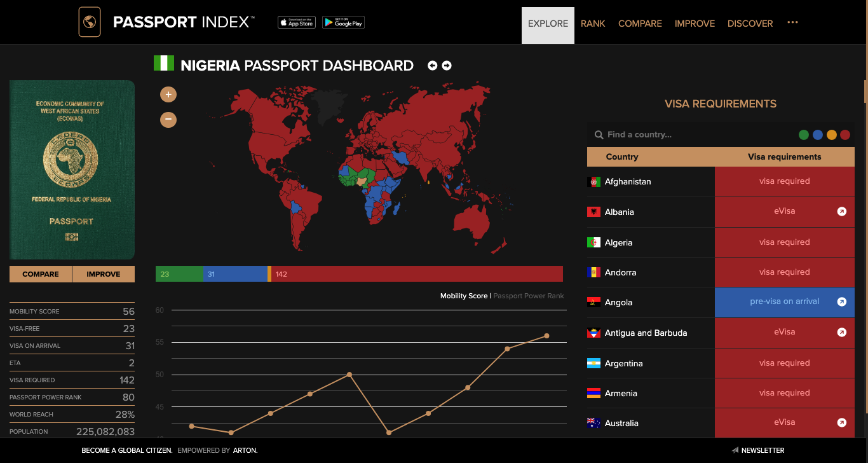The image size is (868, 463).
Task: Sort by Country column header
Action: coord(622,156)
